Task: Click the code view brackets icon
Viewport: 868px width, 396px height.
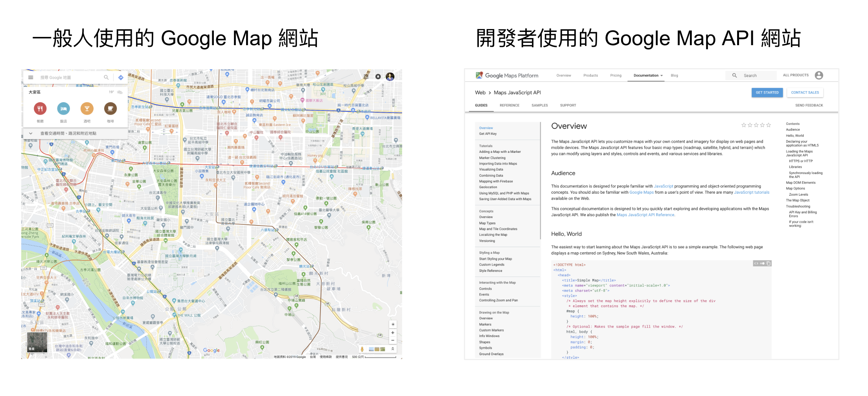Action: click(756, 264)
